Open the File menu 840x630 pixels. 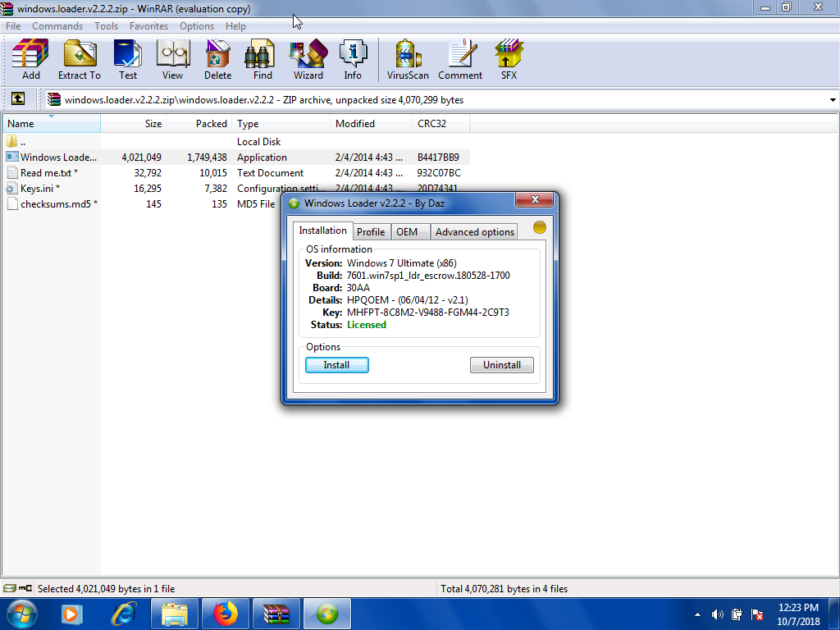[13, 25]
